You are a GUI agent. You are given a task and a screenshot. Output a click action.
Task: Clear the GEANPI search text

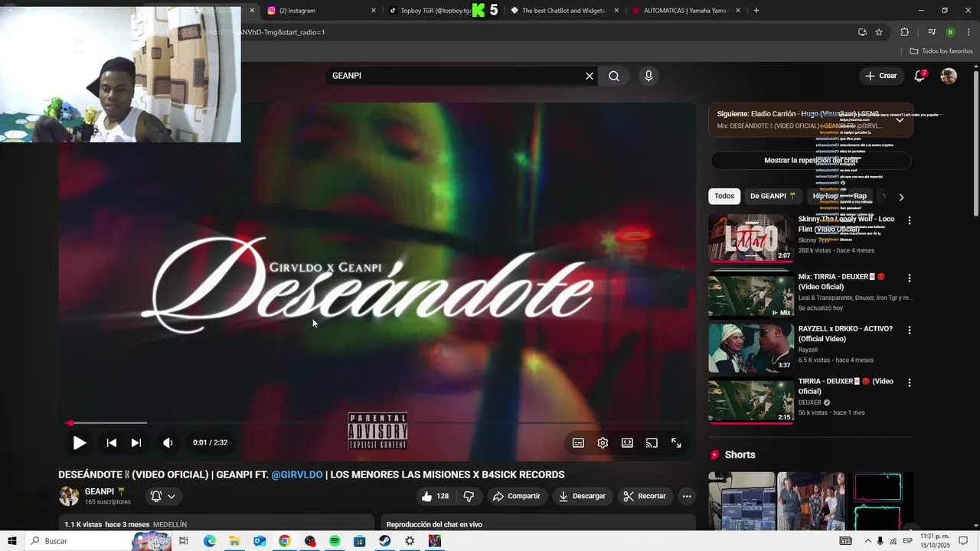[590, 76]
